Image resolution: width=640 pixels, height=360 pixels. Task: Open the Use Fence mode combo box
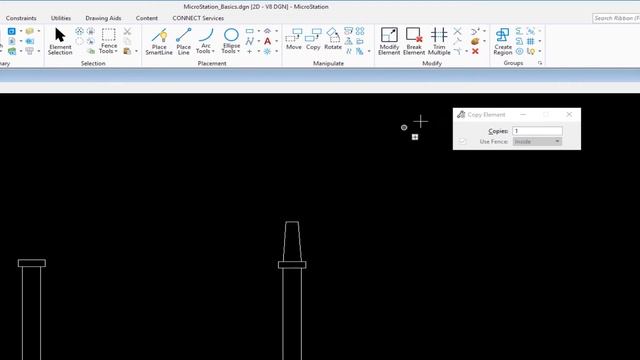tap(537, 141)
